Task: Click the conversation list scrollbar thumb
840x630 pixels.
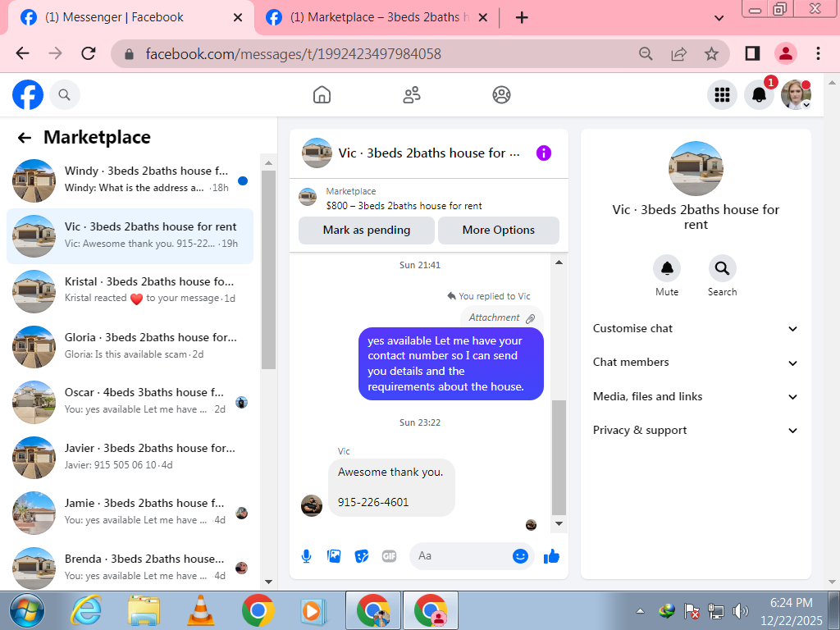Action: 268,270
